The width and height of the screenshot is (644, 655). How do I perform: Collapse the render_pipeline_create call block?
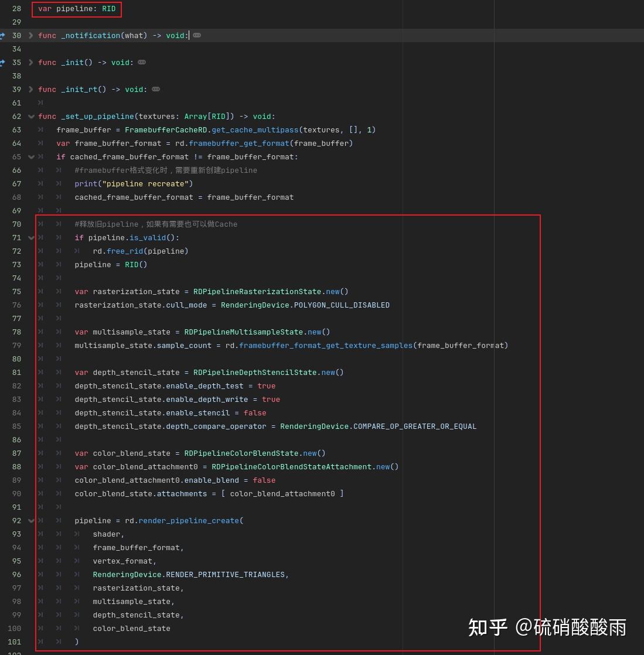point(30,520)
